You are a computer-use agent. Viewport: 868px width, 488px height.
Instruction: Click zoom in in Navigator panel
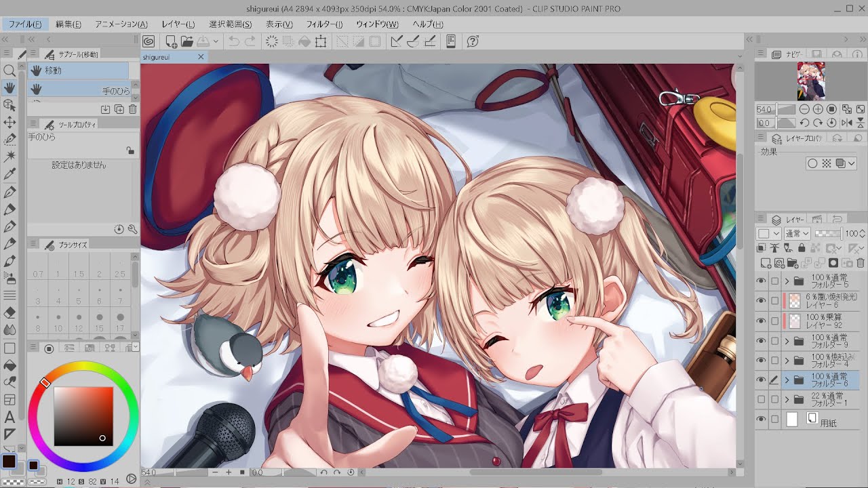tap(818, 109)
